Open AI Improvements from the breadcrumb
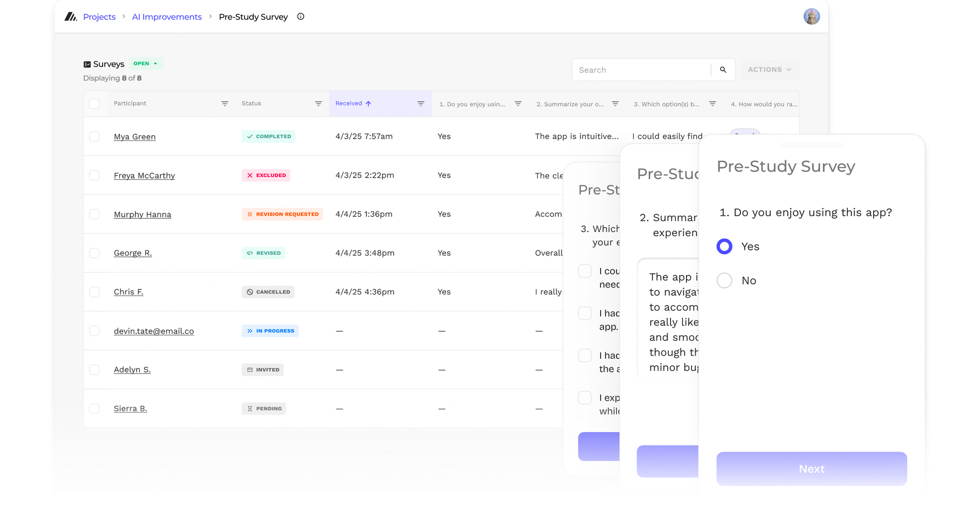 point(166,16)
